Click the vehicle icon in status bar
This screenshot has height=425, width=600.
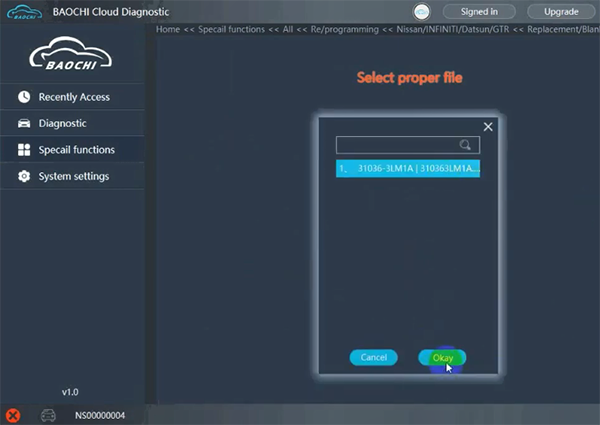48,415
